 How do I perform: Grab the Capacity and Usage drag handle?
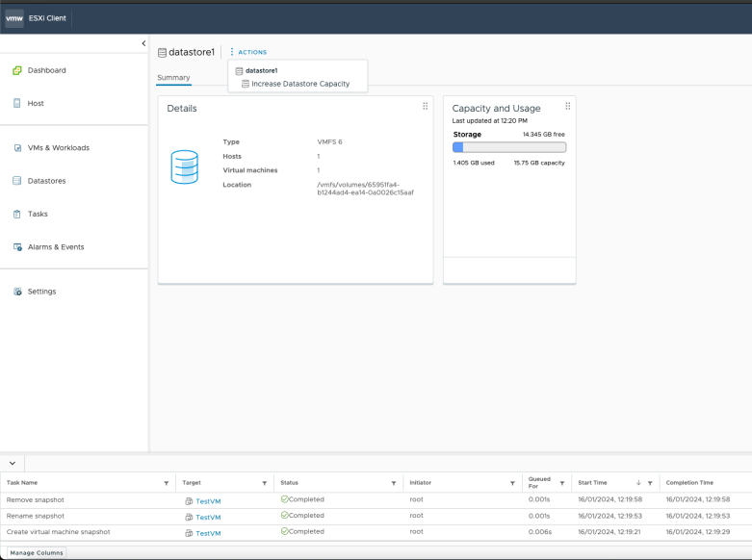[567, 106]
